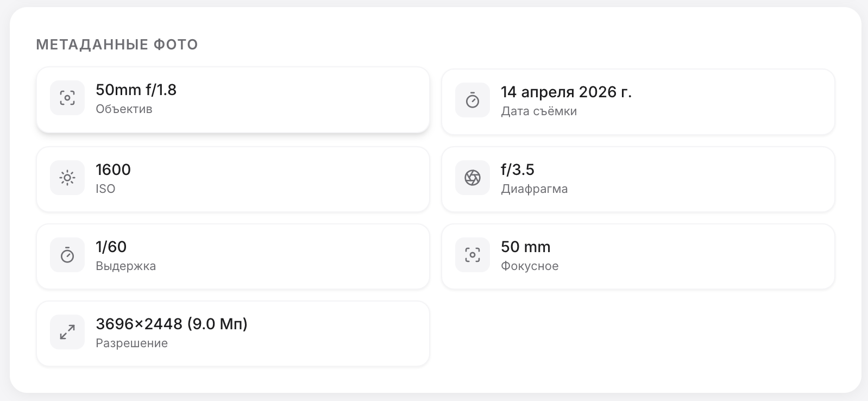The image size is (868, 401).
Task: Click the timer icon beside Выдержка
Action: coord(67,255)
